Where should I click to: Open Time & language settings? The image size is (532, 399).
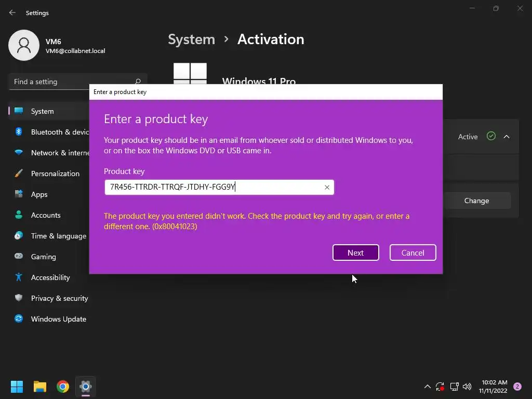(x=49, y=236)
